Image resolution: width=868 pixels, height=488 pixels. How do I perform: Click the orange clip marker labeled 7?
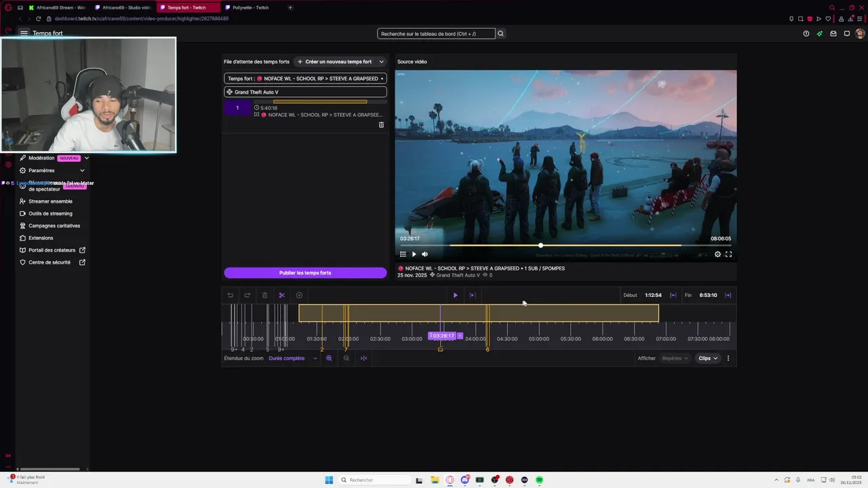[346, 349]
